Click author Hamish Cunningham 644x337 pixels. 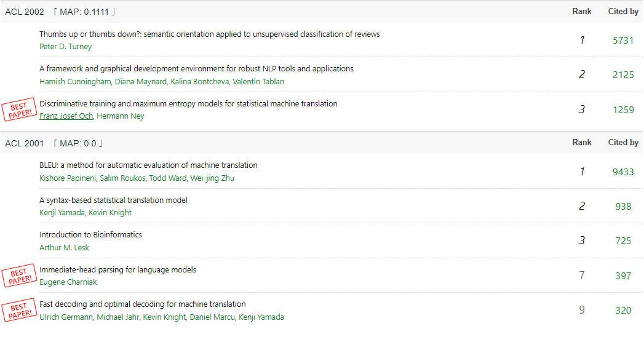pos(75,82)
